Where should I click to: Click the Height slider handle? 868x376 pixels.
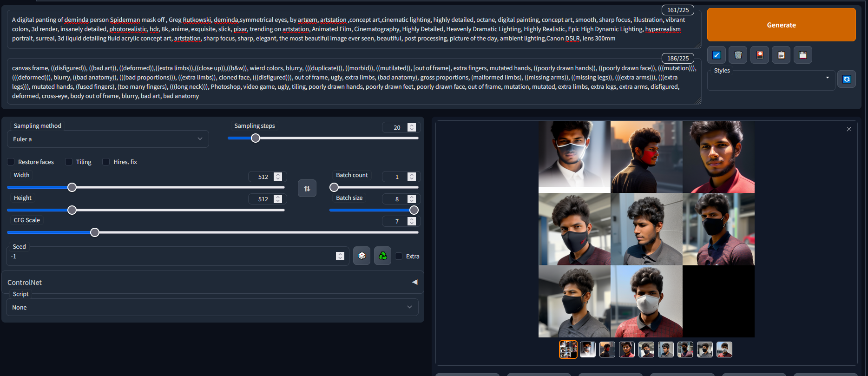[72, 210]
